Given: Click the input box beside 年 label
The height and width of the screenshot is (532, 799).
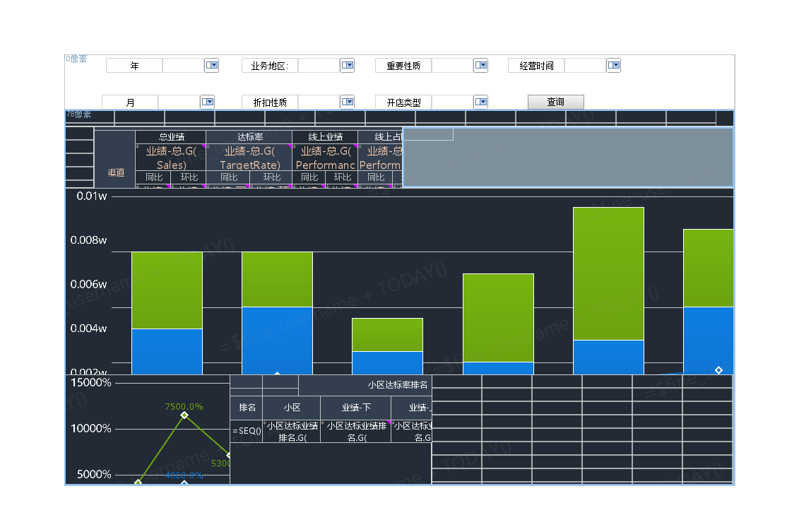Looking at the screenshot, I should (184, 65).
